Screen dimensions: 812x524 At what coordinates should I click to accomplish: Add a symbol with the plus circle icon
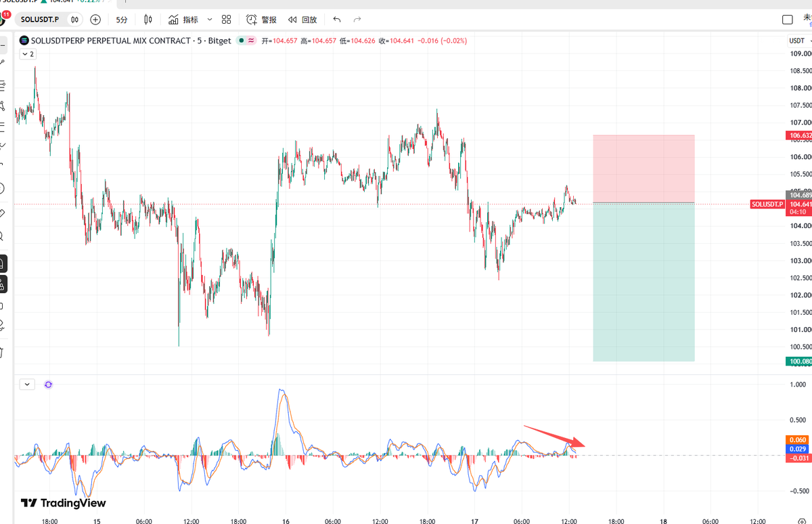pyautogui.click(x=95, y=20)
